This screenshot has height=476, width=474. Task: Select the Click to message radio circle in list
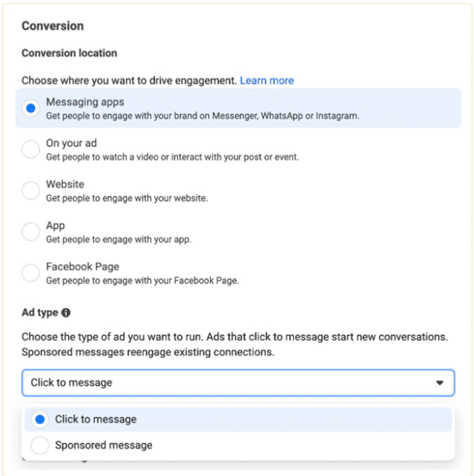pyautogui.click(x=39, y=420)
